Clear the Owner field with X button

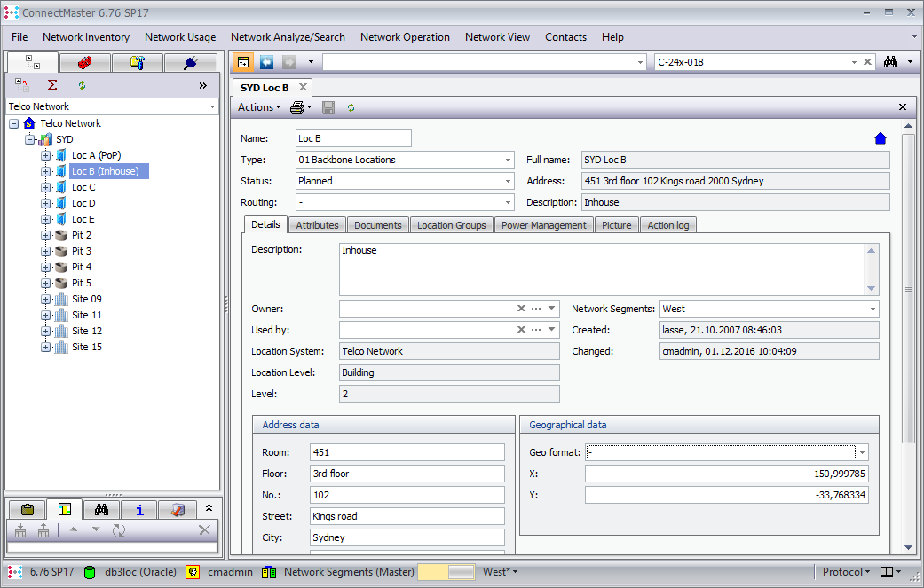click(x=521, y=309)
